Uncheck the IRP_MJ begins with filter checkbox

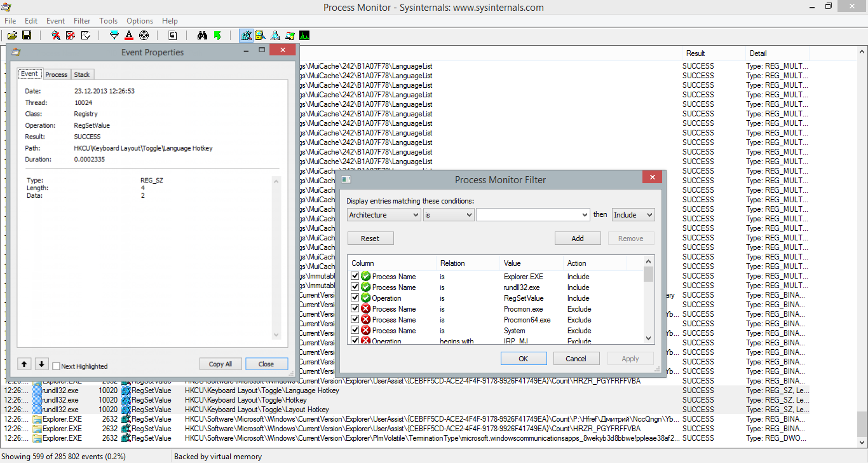click(x=355, y=341)
